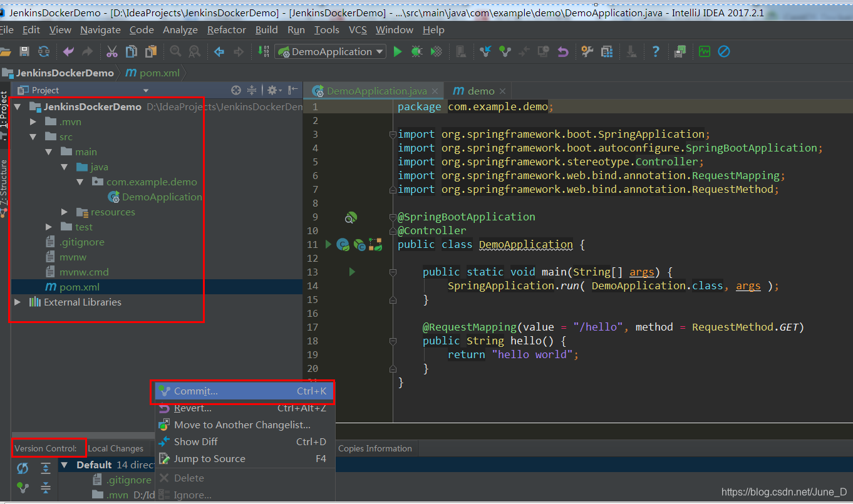The height and width of the screenshot is (504, 853).
Task: Run DemoApplication with green play button
Action: (x=398, y=52)
